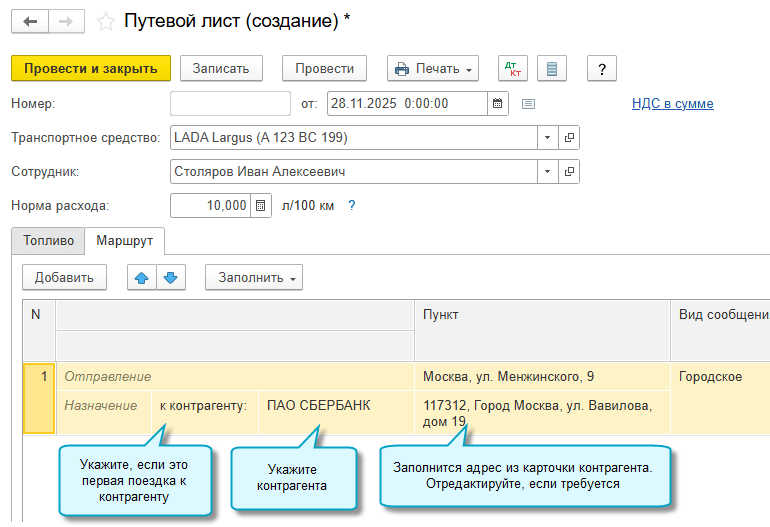Image resolution: width=770 pixels, height=527 pixels.
Task: Open the НДС в сумме link
Action: (672, 103)
